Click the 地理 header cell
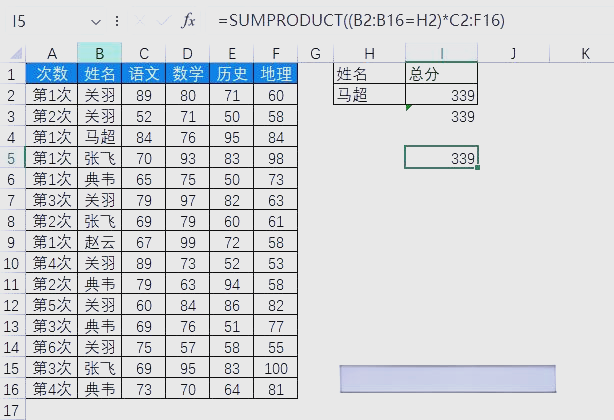 tap(276, 74)
